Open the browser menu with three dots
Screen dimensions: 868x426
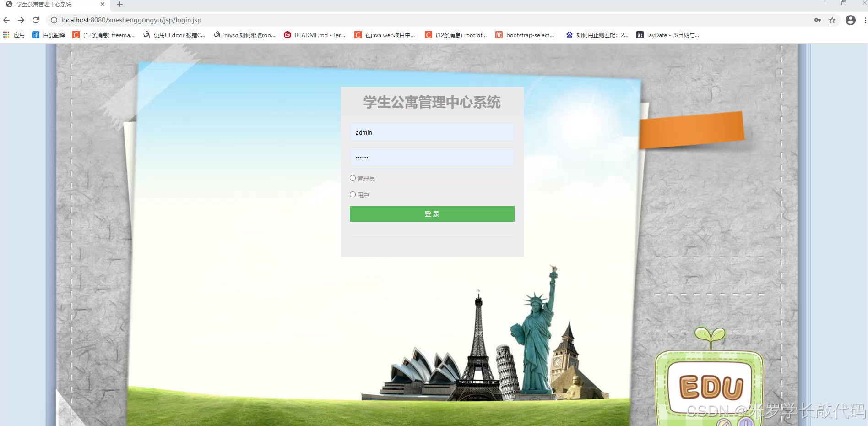(864, 20)
